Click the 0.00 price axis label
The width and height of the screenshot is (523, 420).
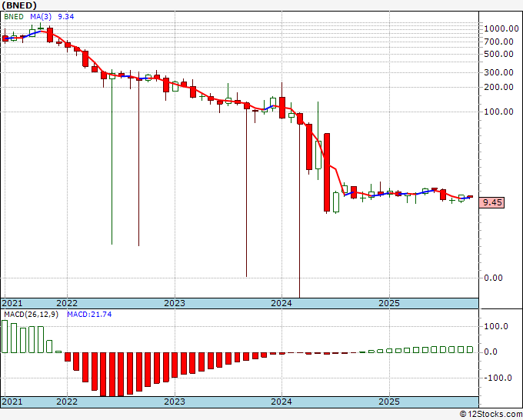[493, 278]
